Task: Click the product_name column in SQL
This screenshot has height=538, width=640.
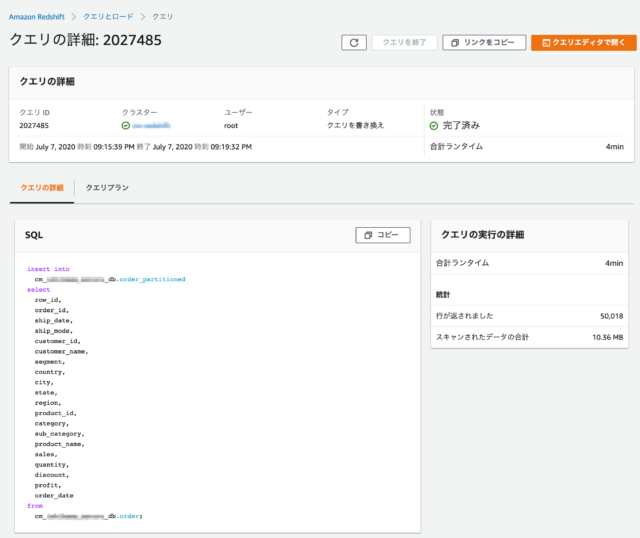Action: [59, 444]
